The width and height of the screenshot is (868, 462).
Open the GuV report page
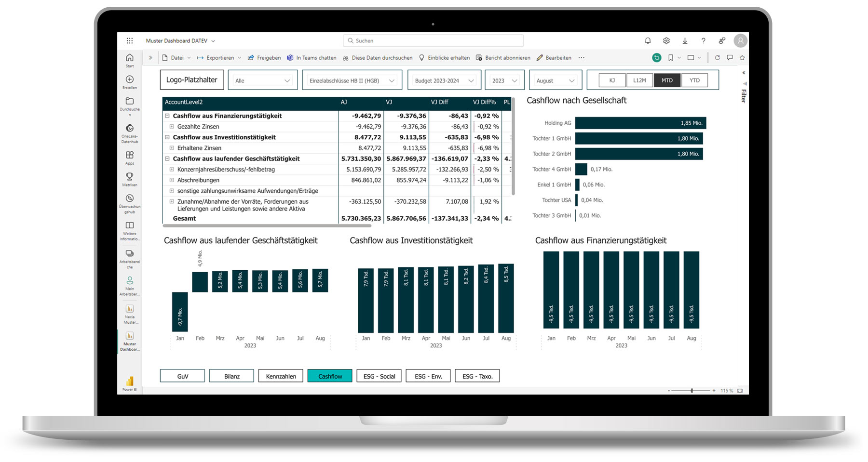[182, 376]
